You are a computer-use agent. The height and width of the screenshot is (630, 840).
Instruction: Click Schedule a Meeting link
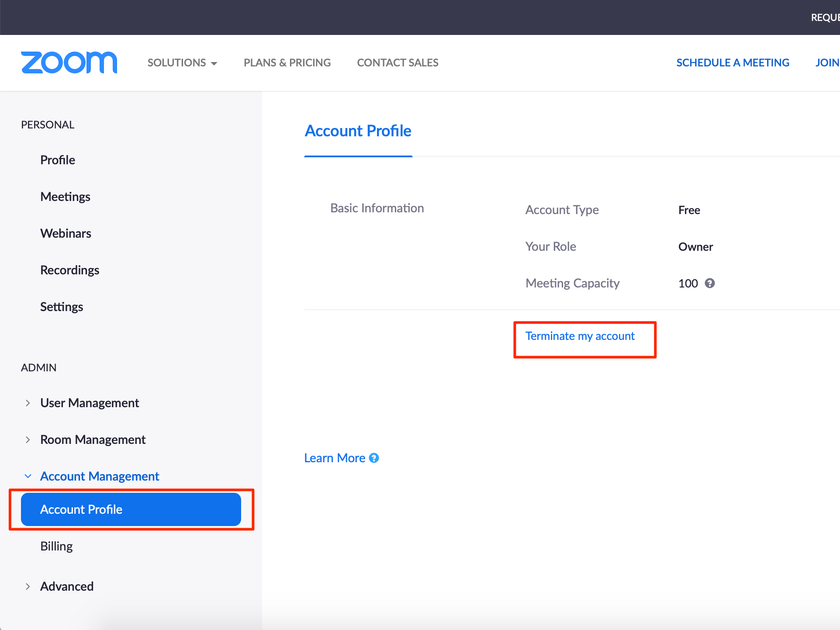[733, 62]
